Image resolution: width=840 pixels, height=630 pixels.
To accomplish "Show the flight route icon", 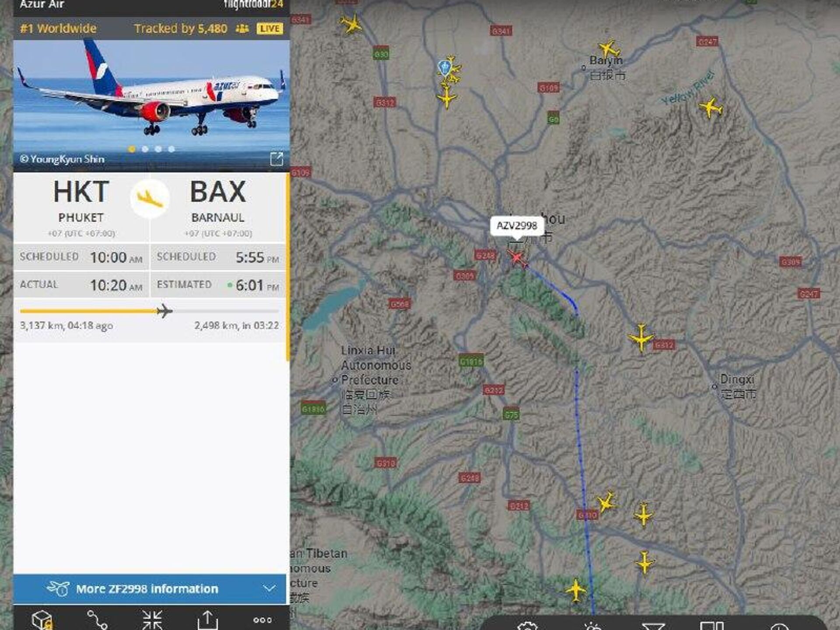I will click(x=97, y=620).
